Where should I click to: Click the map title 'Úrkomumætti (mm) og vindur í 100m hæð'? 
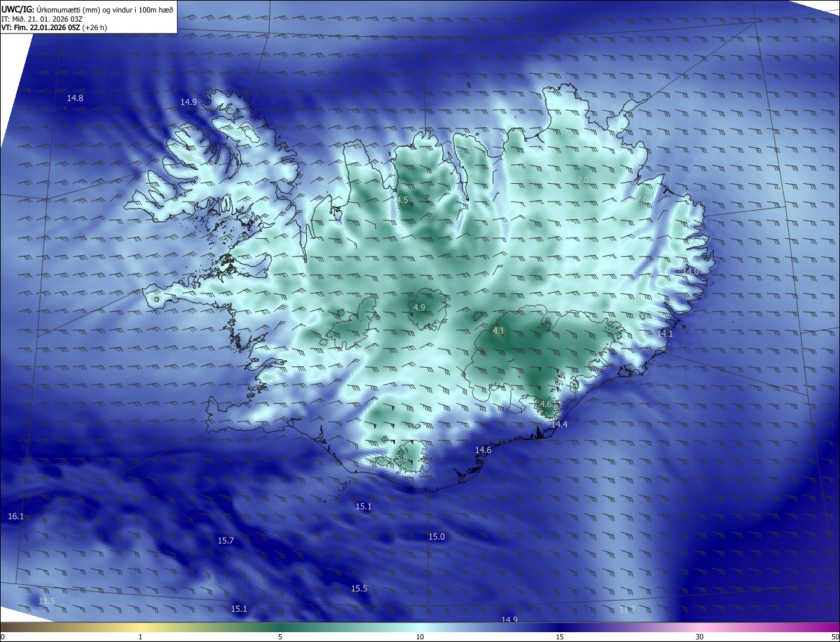105,9
